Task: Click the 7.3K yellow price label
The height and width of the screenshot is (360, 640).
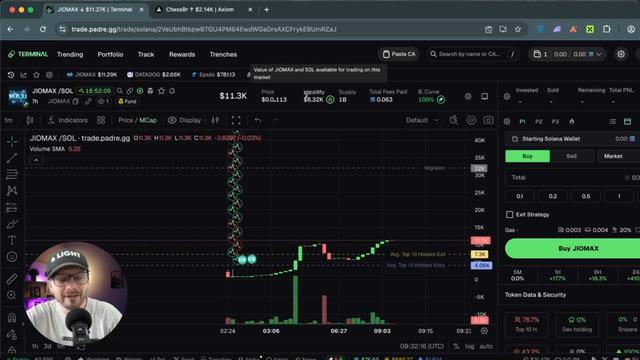Action: click(x=480, y=254)
